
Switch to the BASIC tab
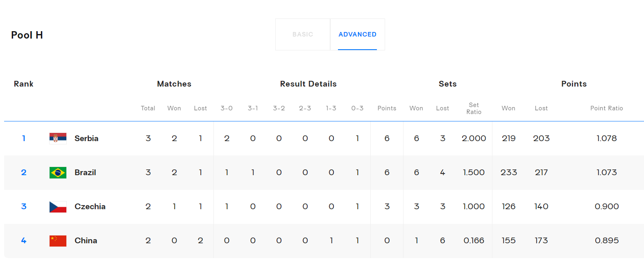coord(303,34)
